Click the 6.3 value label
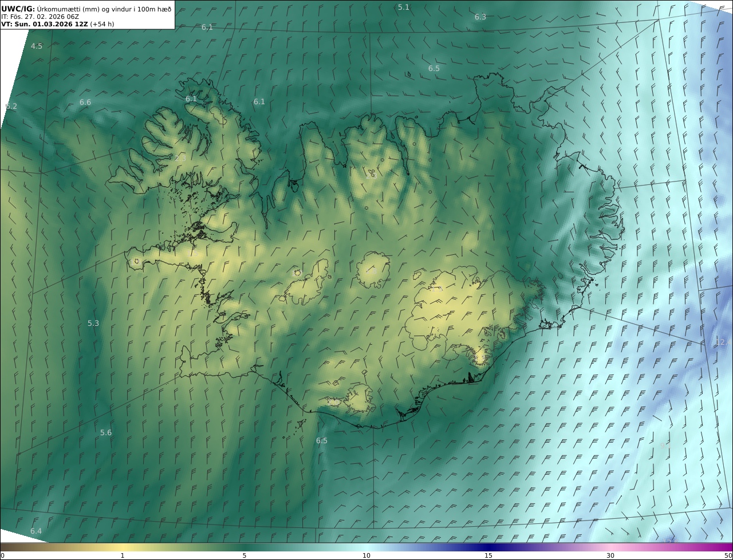Image resolution: width=733 pixels, height=560 pixels. pyautogui.click(x=480, y=17)
